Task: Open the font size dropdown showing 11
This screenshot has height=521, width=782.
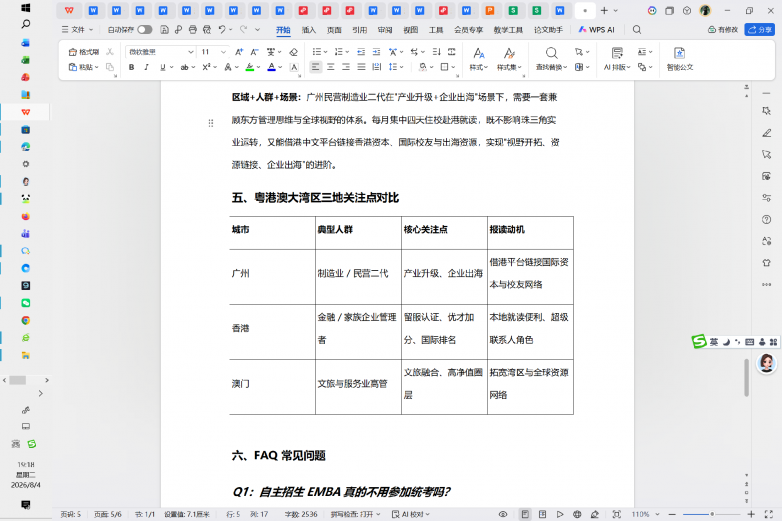Action: pyautogui.click(x=223, y=52)
